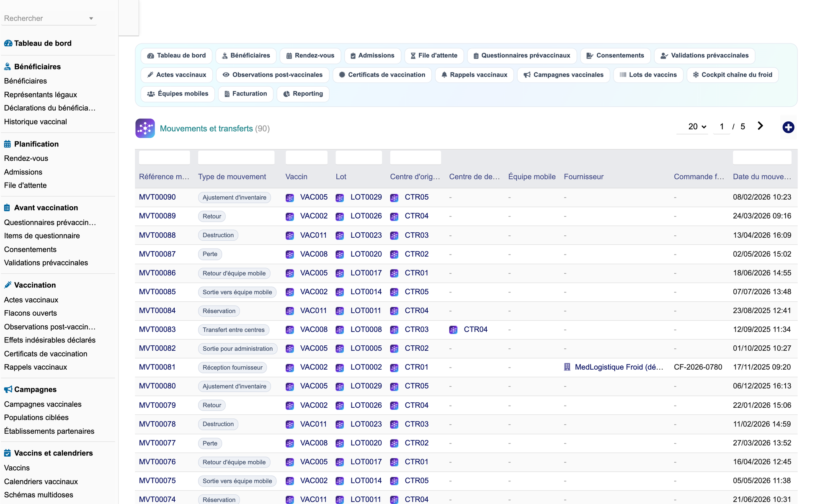The width and height of the screenshot is (815, 504).
Task: Click the Date du mouvement filter field
Action: click(x=762, y=157)
